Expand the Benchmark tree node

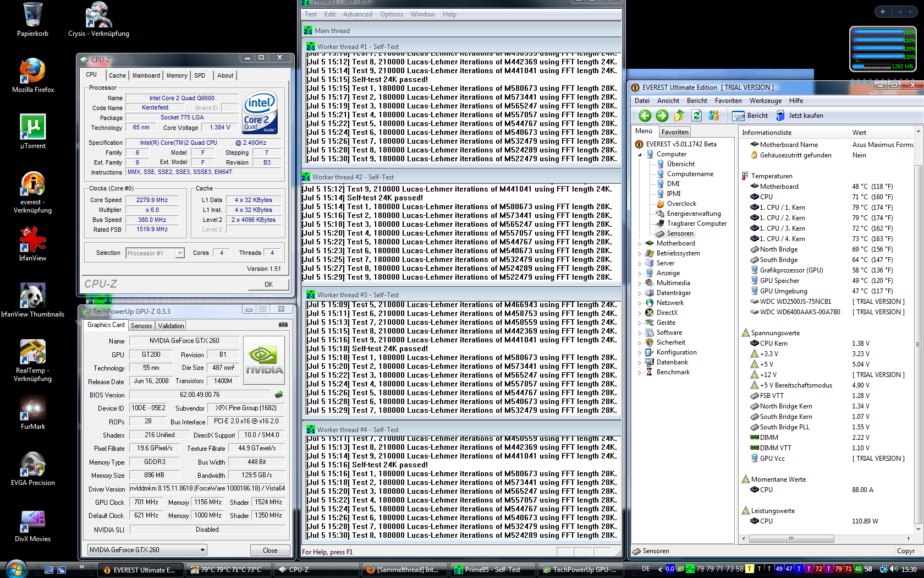[640, 373]
